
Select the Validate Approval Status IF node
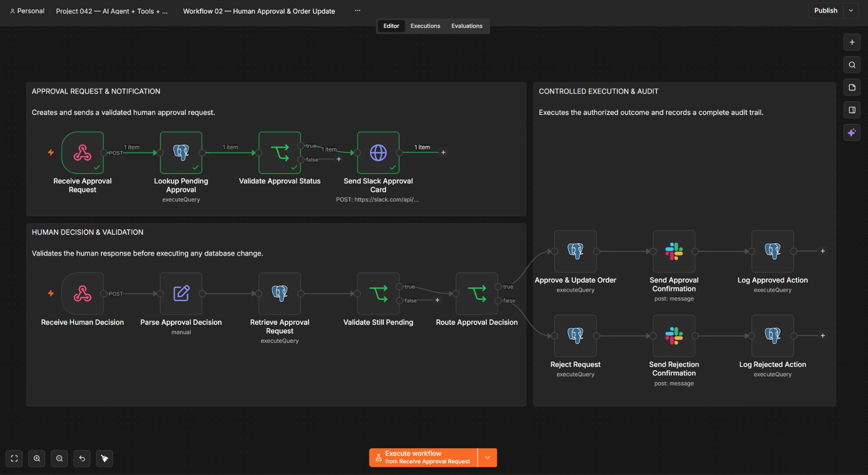[x=279, y=153]
